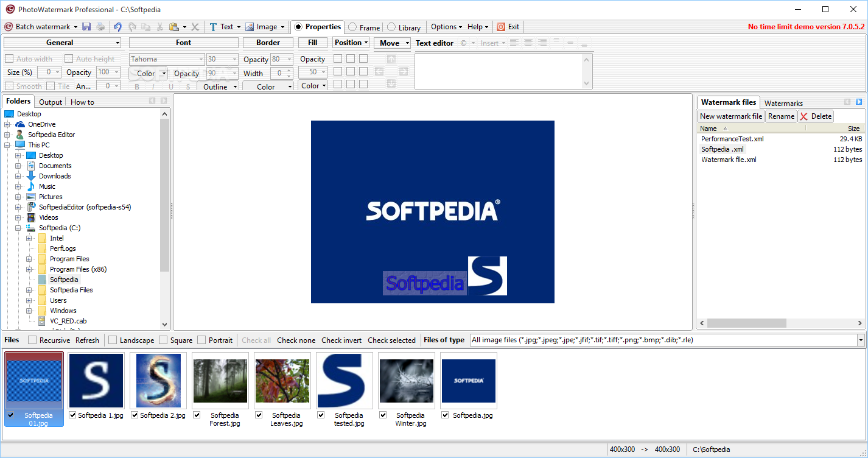Click the Delete X icon in toolbar

[195, 27]
